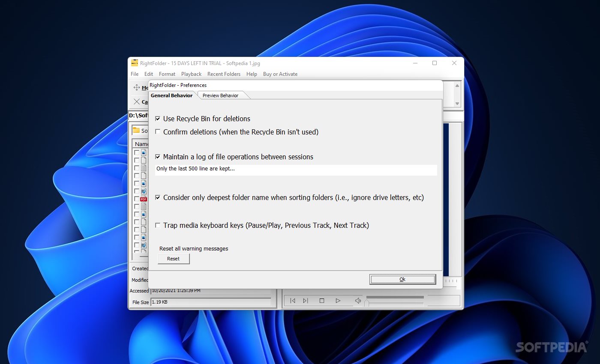The height and width of the screenshot is (364, 600).
Task: Click the toolbar scrollbar up arrow
Action: point(457,86)
